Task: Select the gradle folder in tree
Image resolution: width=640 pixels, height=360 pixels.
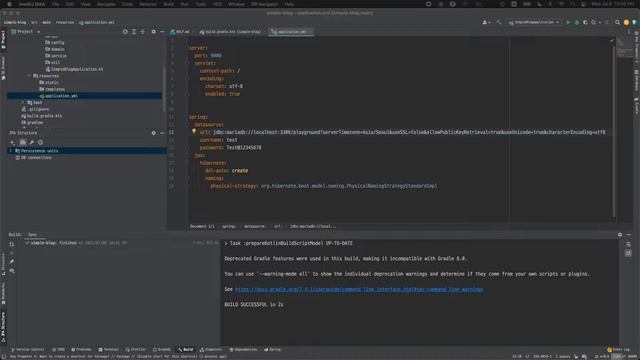Action: (32, 122)
